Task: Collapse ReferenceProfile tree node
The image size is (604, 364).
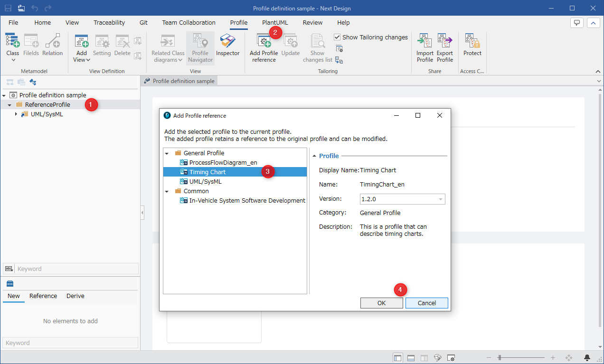Action: [9, 105]
